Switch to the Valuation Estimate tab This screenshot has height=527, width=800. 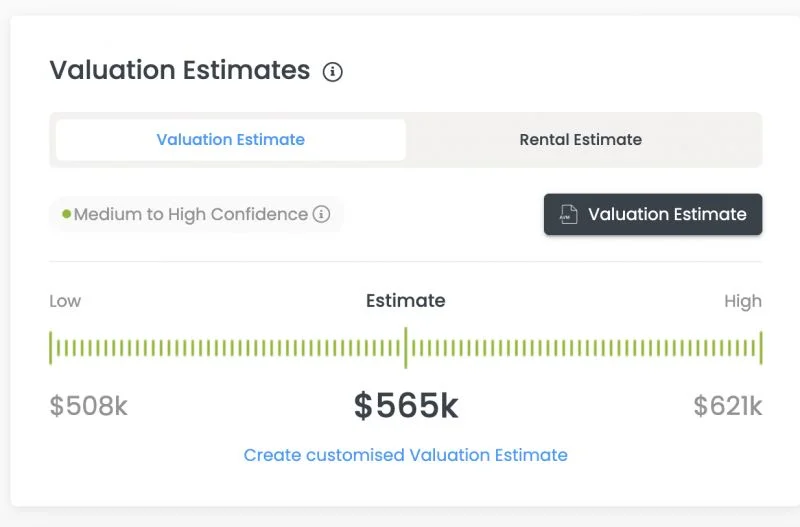pos(231,140)
